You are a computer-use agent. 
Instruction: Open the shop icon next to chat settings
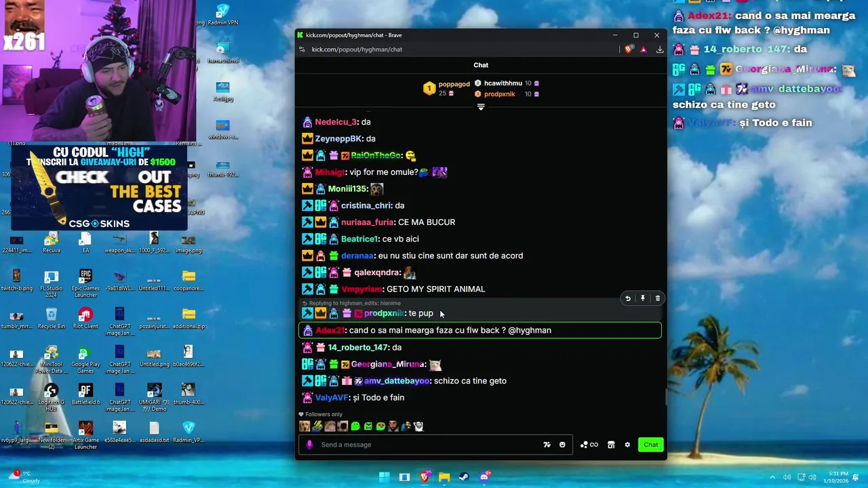click(611, 445)
